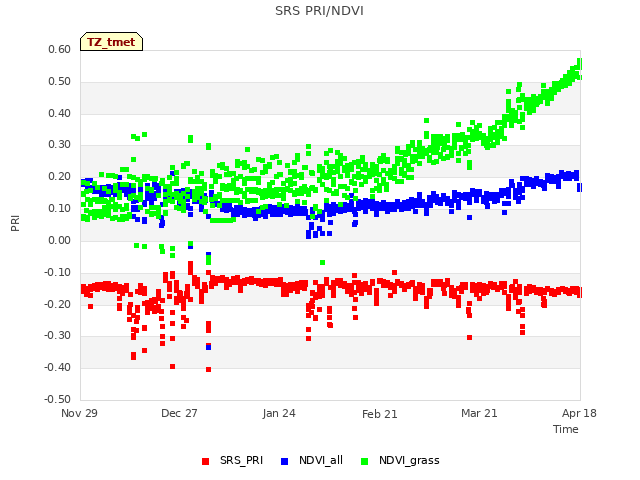Click the Mar 21 x-axis tick label

(479, 413)
